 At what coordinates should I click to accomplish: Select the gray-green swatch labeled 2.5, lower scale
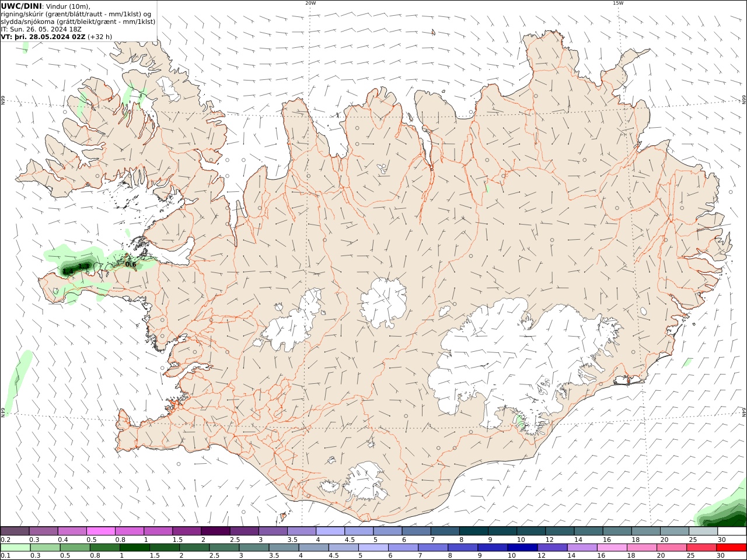tap(224, 548)
